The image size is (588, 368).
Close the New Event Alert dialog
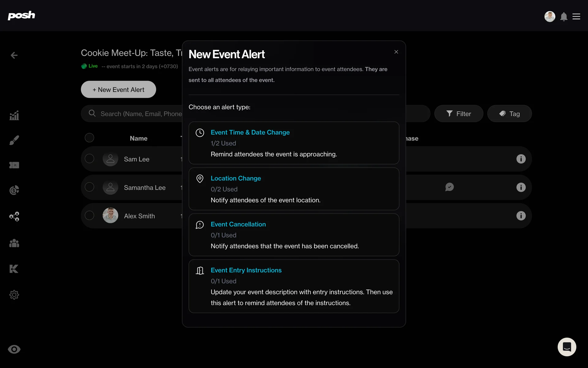click(396, 52)
